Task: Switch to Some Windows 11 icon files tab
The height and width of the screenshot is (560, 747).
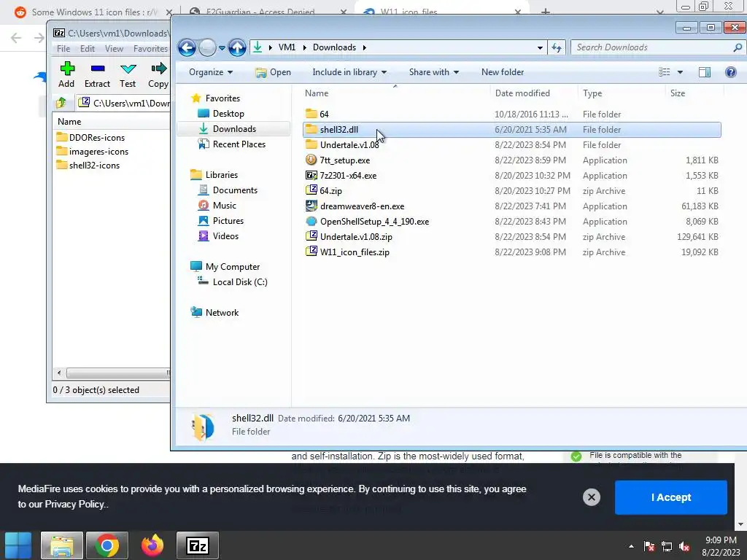Action: pos(93,12)
